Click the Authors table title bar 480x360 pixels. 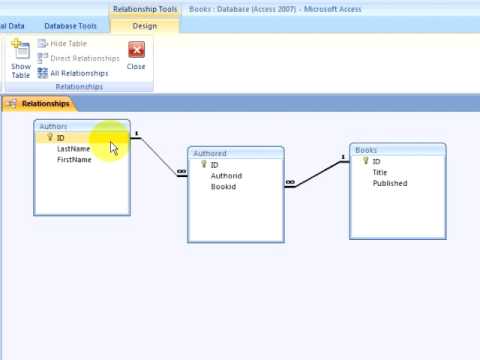coord(82,126)
